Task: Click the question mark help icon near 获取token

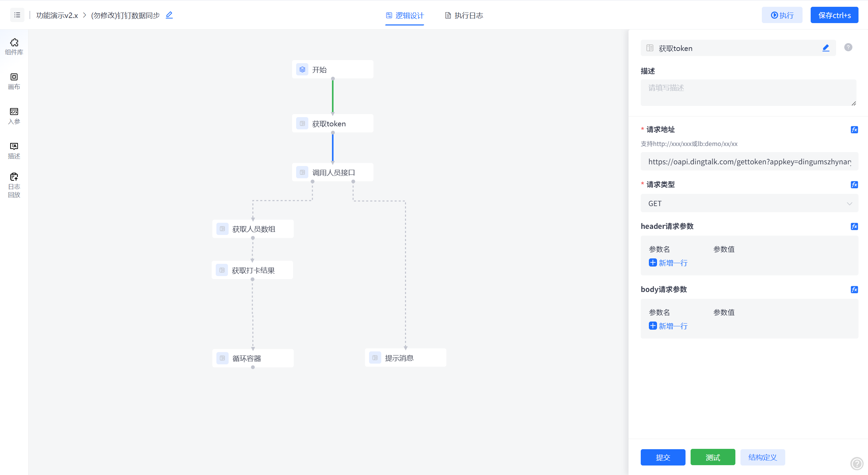Action: (x=848, y=48)
